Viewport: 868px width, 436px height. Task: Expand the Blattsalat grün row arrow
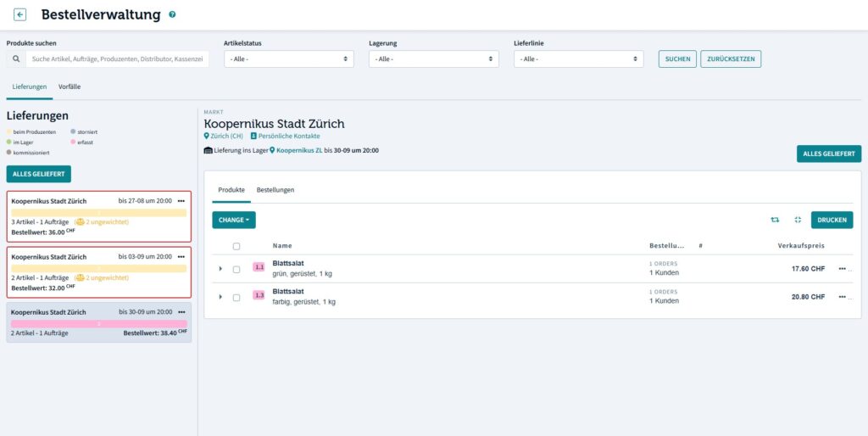(x=220, y=269)
